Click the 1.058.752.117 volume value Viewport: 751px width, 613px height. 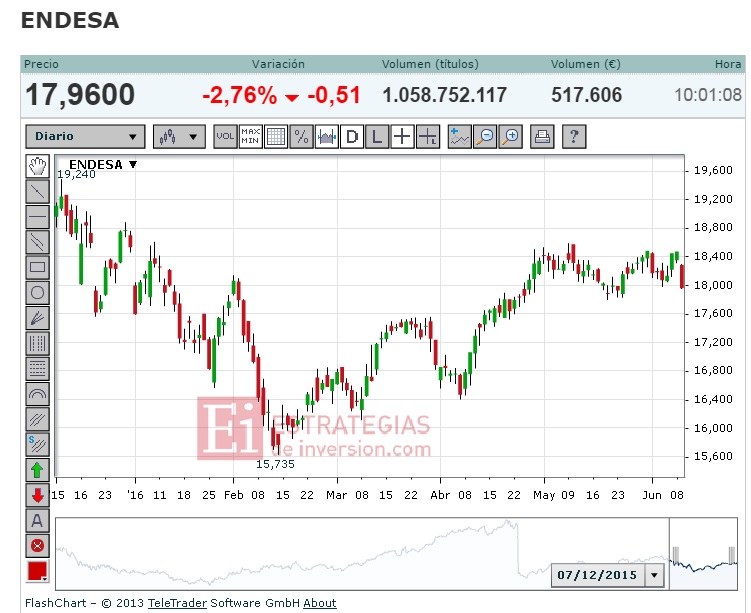(444, 95)
